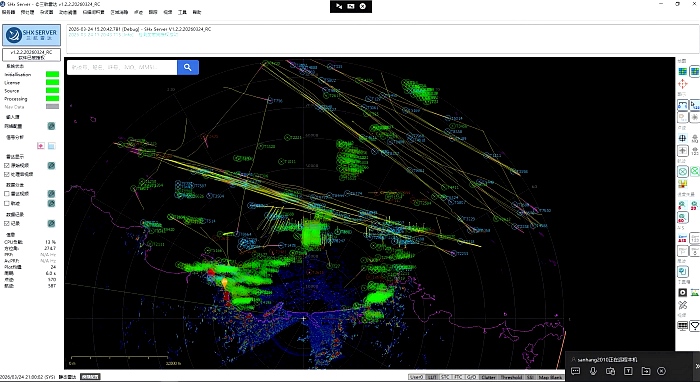The height and width of the screenshot is (382, 700).
Task: Click the light blue signal analysis icon
Action: coord(51,145)
